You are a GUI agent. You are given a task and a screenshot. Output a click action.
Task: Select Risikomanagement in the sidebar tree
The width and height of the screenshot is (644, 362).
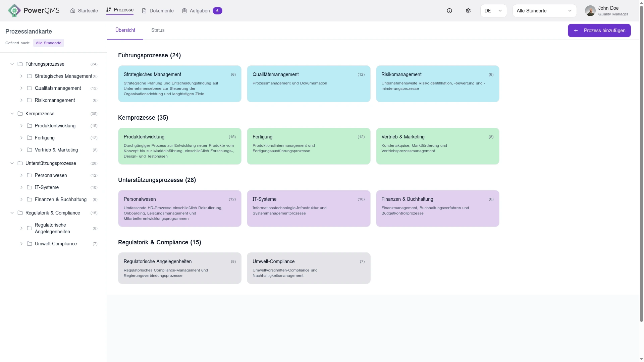click(x=55, y=100)
